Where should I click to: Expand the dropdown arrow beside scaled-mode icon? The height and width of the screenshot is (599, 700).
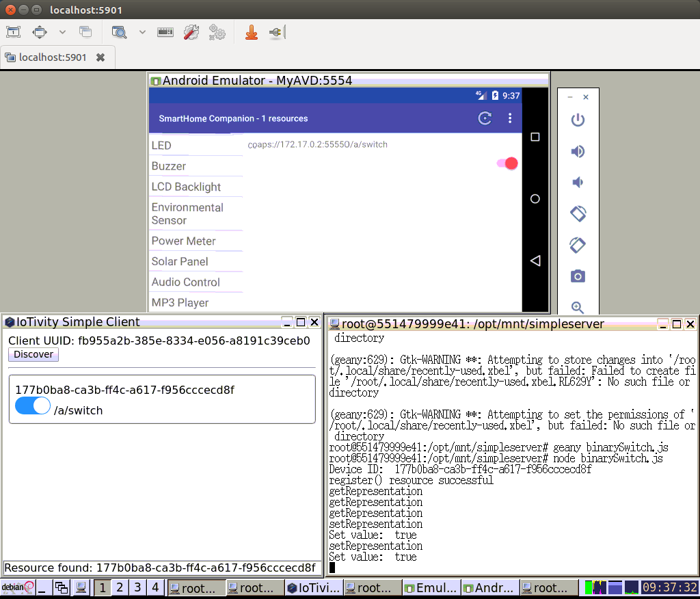coord(142,32)
